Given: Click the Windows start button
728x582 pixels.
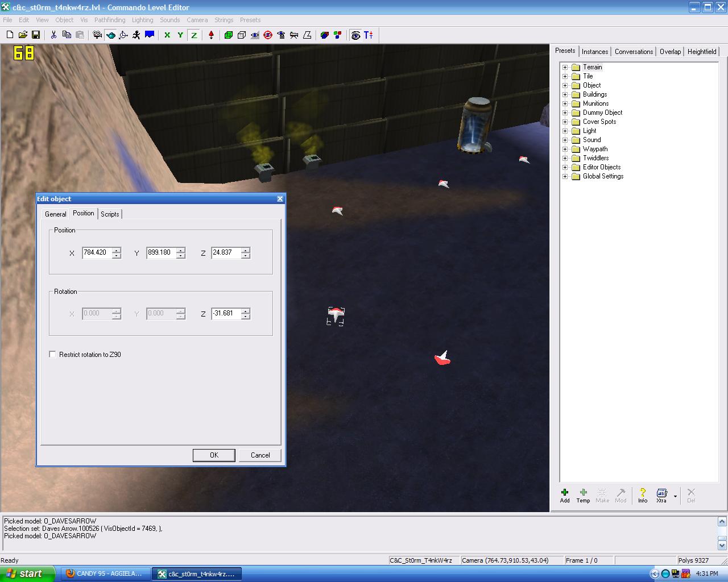Looking at the screenshot, I should coord(27,573).
